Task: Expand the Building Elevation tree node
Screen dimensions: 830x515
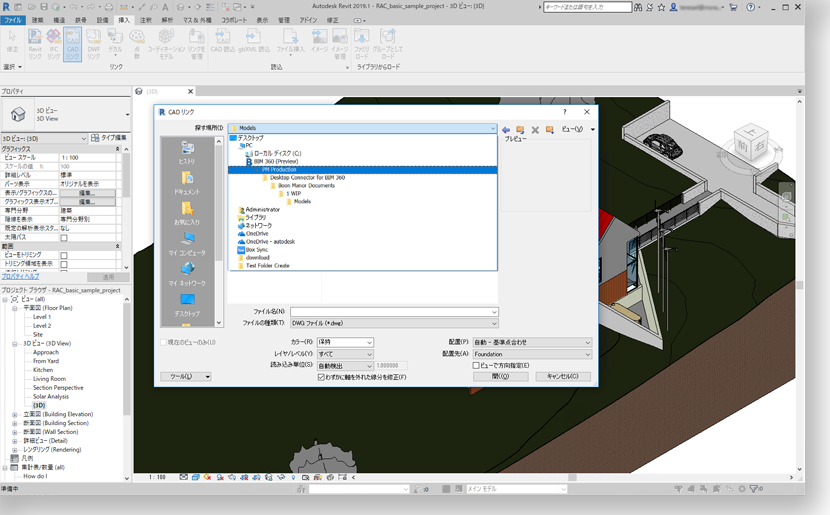Action: pos(15,414)
